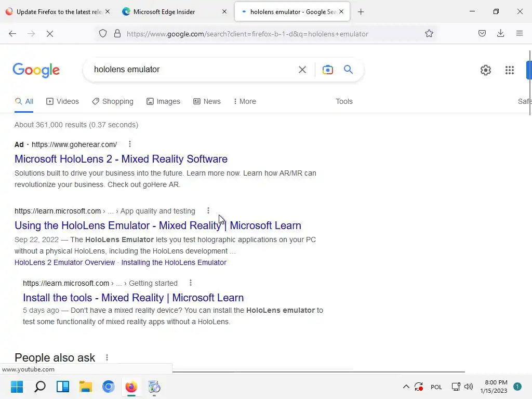Select the All results filter
The width and height of the screenshot is (532, 399).
pyautogui.click(x=24, y=101)
